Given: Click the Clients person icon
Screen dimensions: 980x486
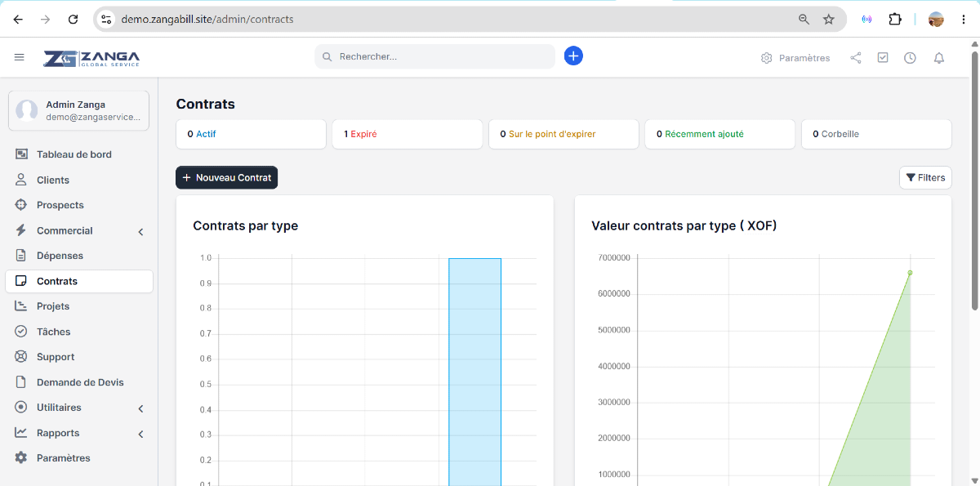Looking at the screenshot, I should [x=21, y=180].
